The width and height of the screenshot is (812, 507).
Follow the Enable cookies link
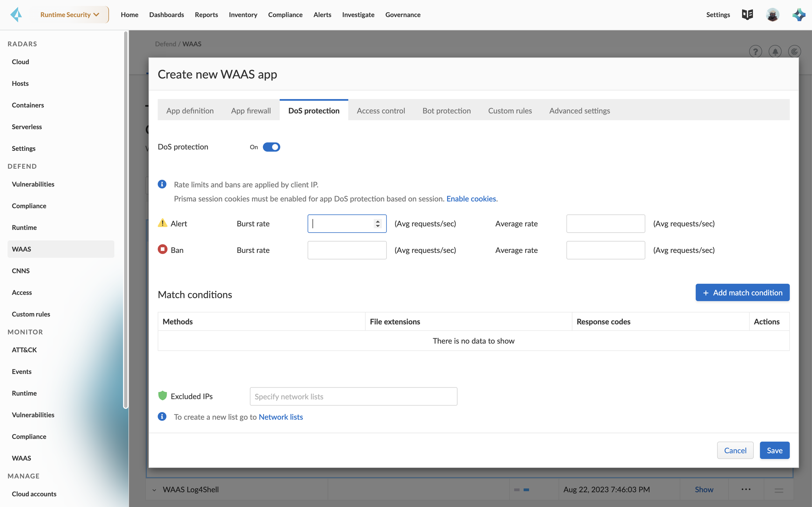click(471, 199)
